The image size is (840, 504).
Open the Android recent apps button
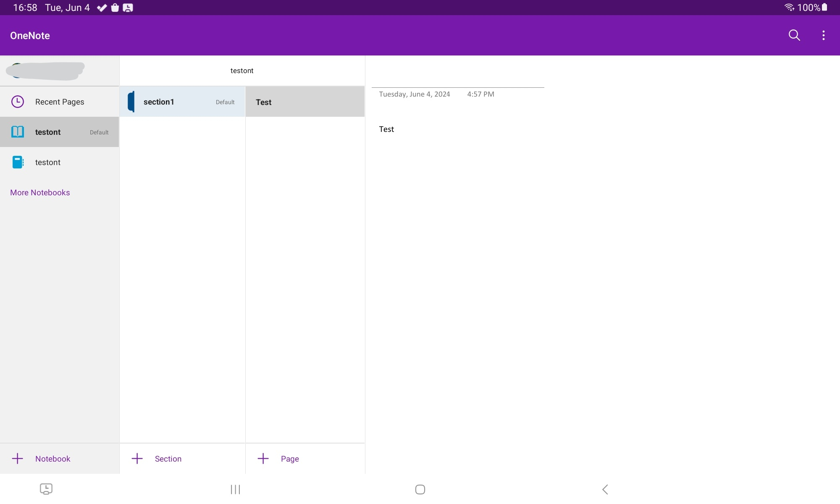(x=235, y=489)
